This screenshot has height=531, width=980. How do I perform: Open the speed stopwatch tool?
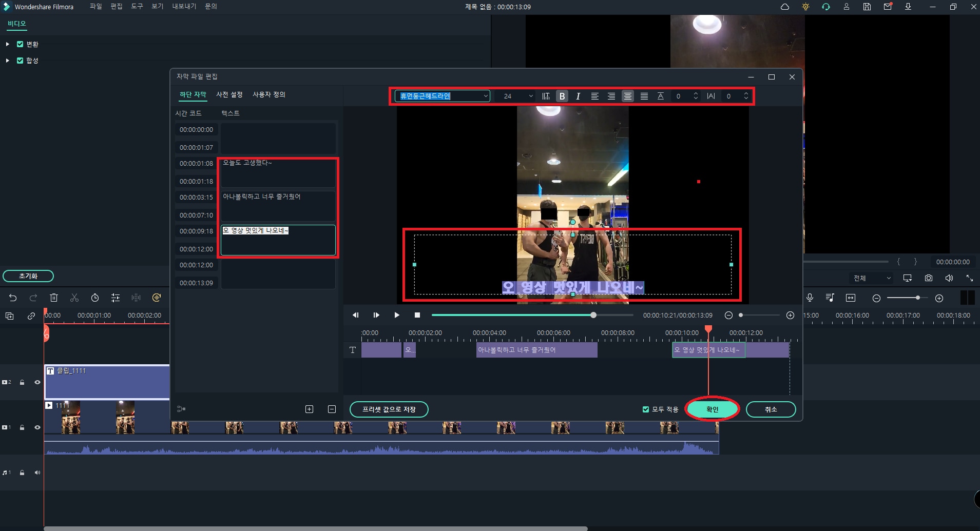tap(95, 298)
